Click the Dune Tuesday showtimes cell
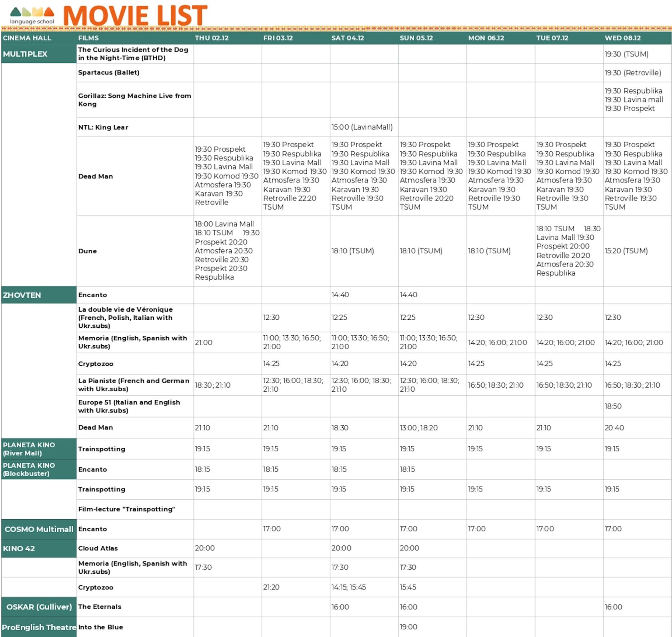 click(569, 251)
